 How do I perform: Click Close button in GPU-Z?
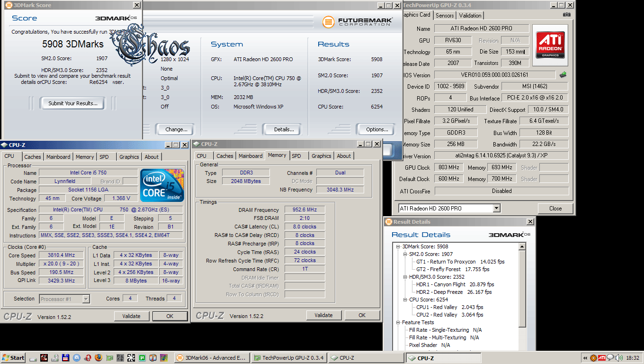(x=555, y=209)
